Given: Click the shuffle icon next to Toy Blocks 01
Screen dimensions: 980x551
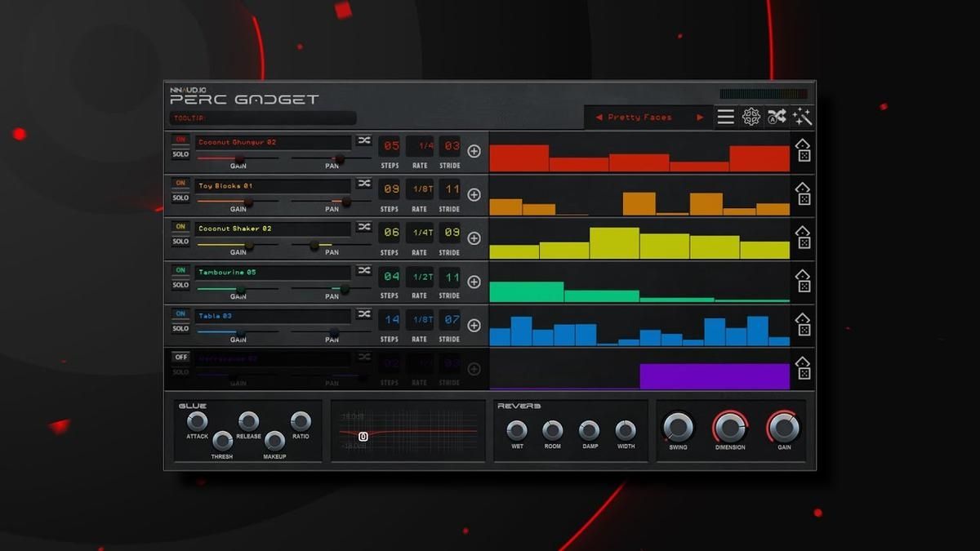Looking at the screenshot, I should tap(363, 184).
